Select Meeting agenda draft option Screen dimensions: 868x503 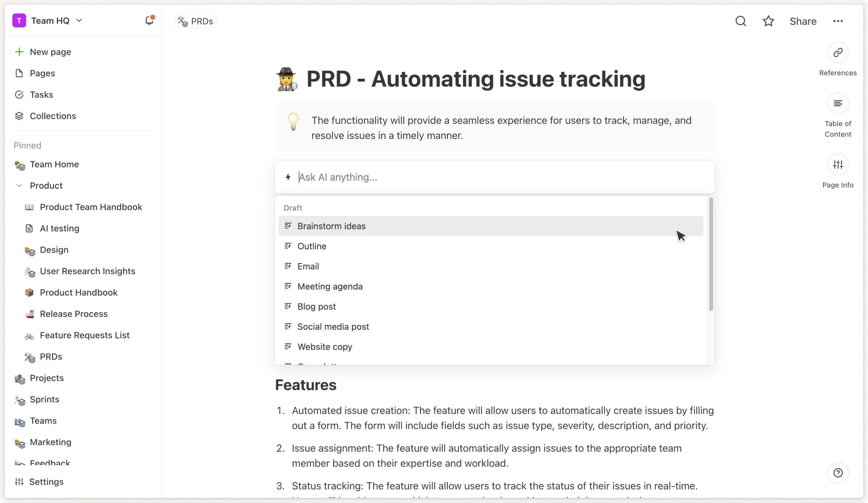click(330, 286)
